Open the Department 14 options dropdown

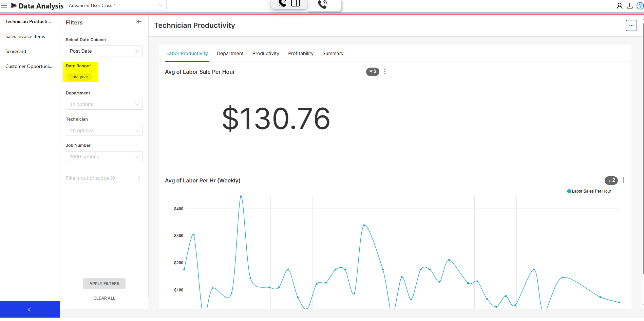click(104, 104)
